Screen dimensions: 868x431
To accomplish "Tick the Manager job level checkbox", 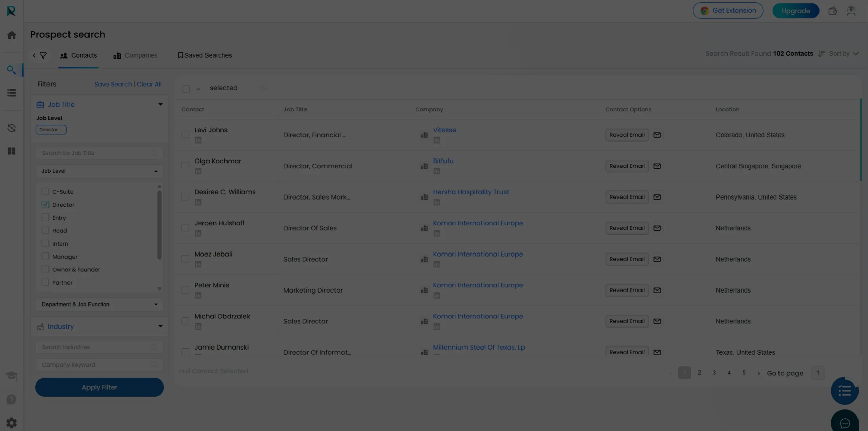I will 45,256.
